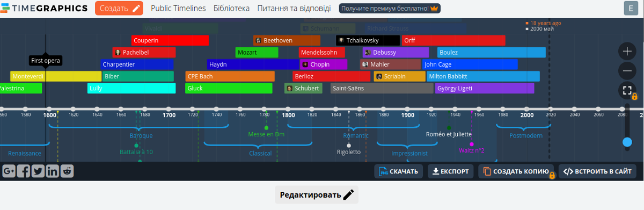Select the Couperin timeline bar
644x210 pixels.
170,40
